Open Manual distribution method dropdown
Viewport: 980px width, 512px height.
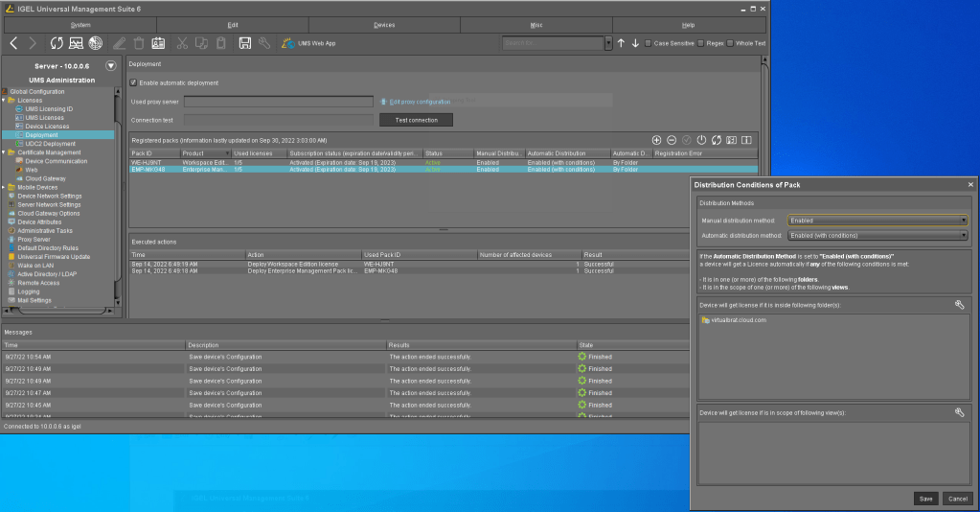click(877, 221)
